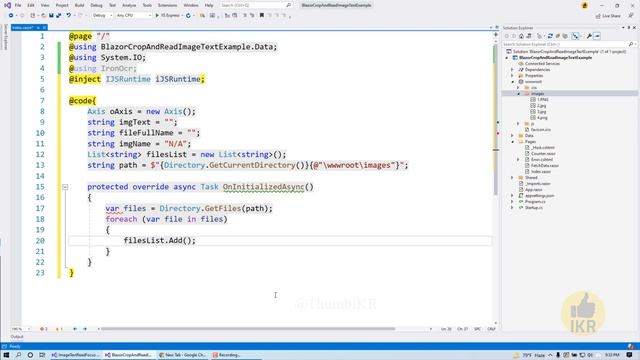The width and height of the screenshot is (640, 360).
Task: Expand the js folder
Action: 518,124
